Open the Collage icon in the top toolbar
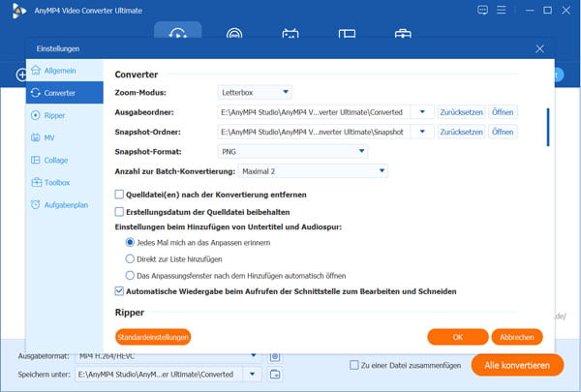The width and height of the screenshot is (581, 392). 347,34
